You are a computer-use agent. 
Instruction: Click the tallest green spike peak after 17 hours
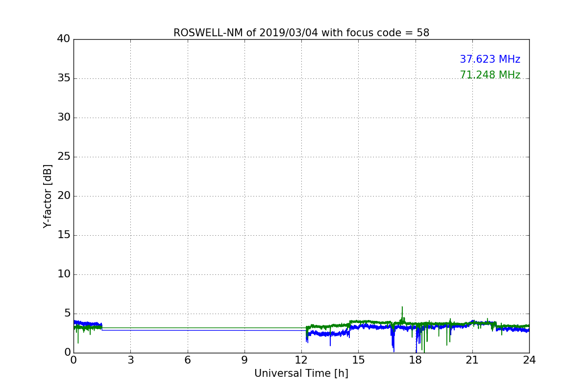[402, 308]
